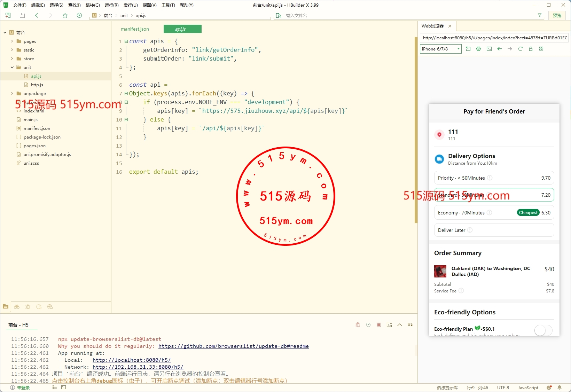Screen dimensions: 571x392
Task: Open the browser devtools console icon
Action: point(489,49)
